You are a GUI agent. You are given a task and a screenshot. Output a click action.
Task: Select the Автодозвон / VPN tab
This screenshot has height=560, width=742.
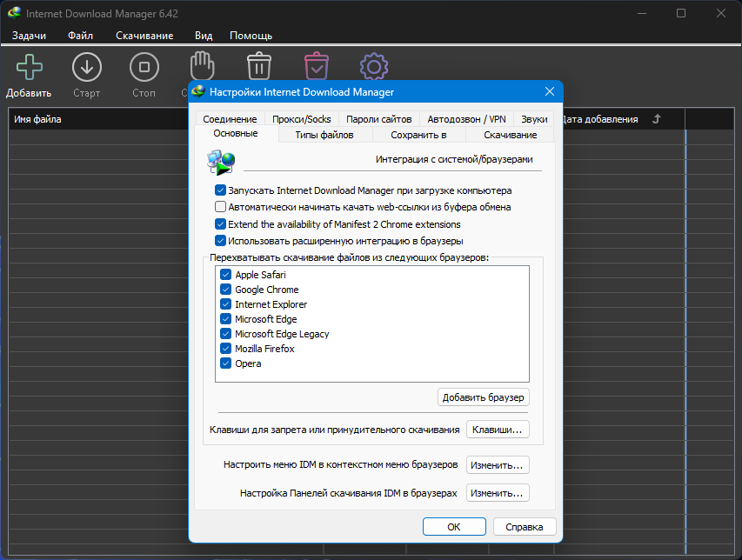[466, 119]
